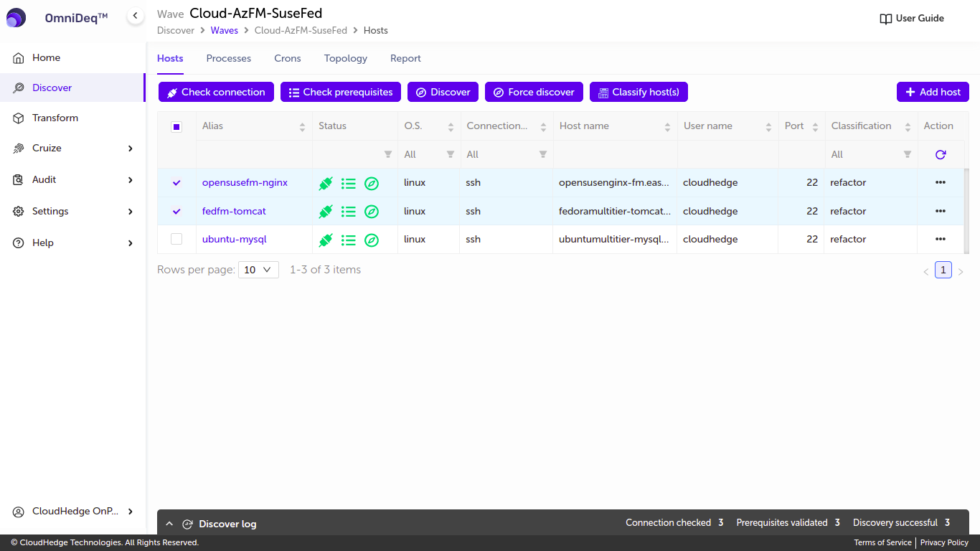Click the Alias column sort arrows
Viewport: 980px width, 551px height.
coord(302,127)
